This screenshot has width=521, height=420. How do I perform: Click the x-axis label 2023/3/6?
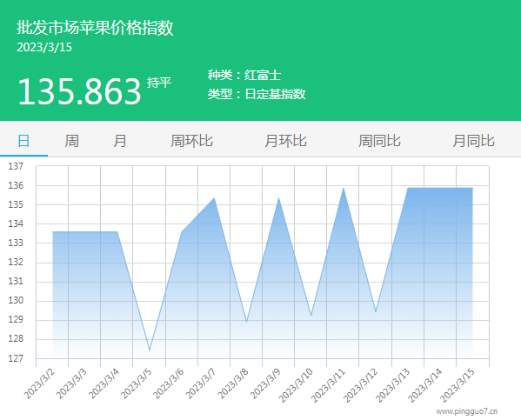pyautogui.click(x=168, y=383)
